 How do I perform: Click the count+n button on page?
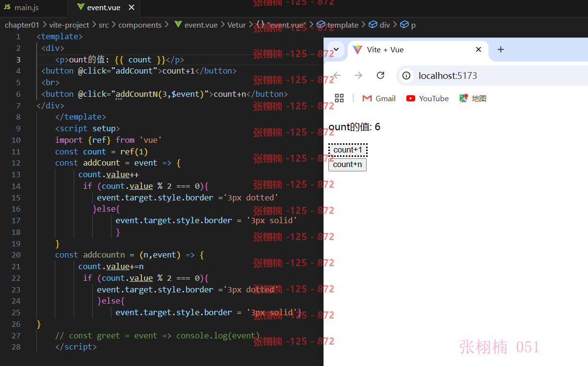tap(347, 165)
